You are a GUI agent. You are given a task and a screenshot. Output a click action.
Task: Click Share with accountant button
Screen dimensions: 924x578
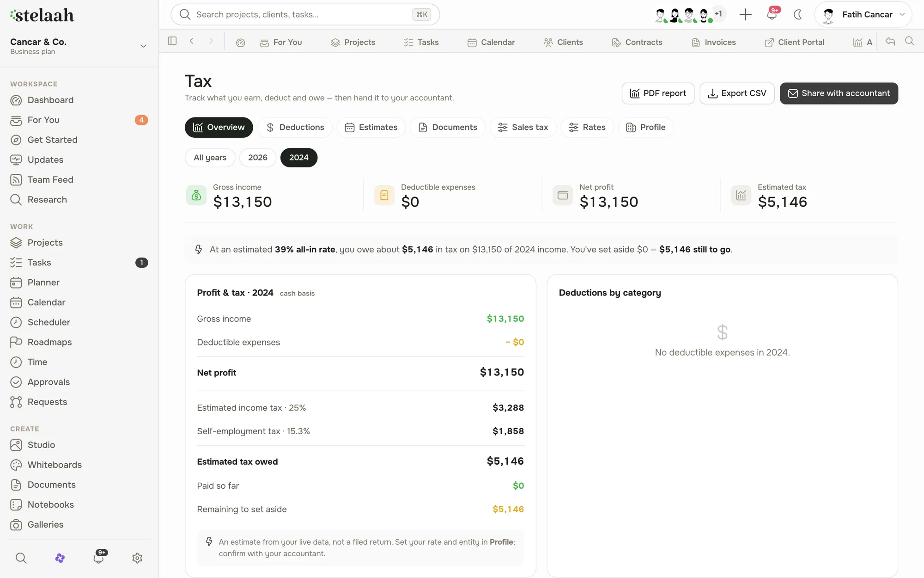click(839, 93)
